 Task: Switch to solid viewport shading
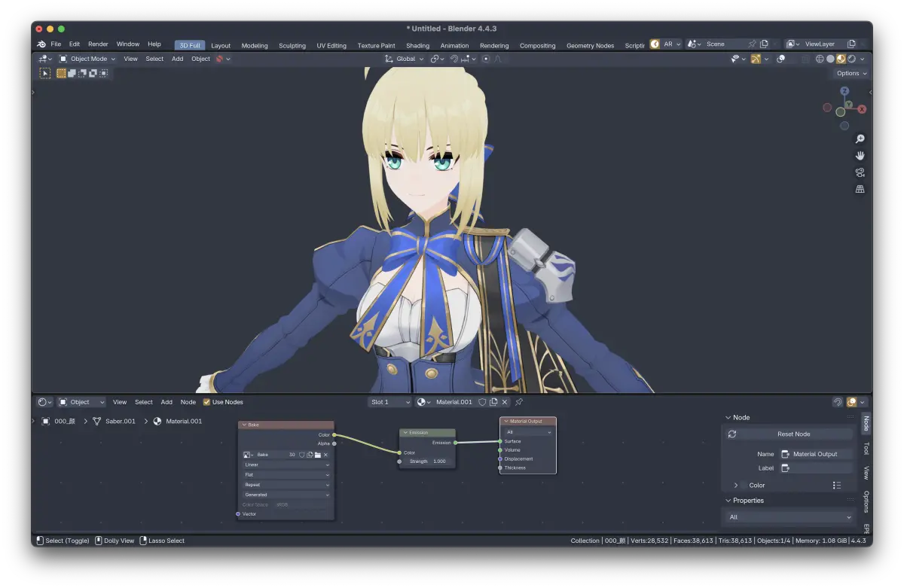click(x=831, y=59)
